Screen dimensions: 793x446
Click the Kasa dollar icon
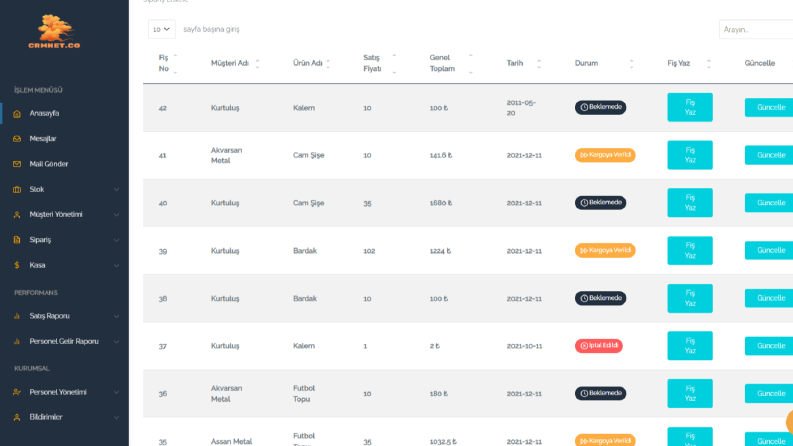pos(17,265)
